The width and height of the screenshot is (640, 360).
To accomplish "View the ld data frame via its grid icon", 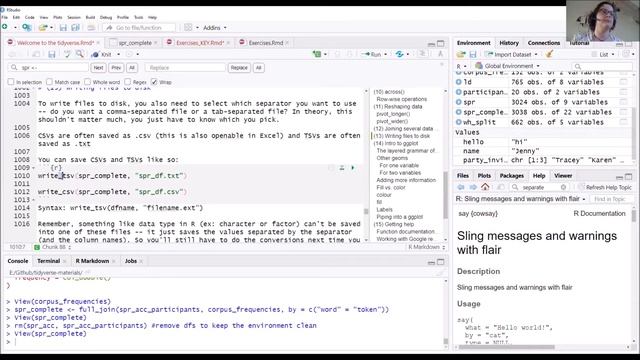I will (623, 82).
